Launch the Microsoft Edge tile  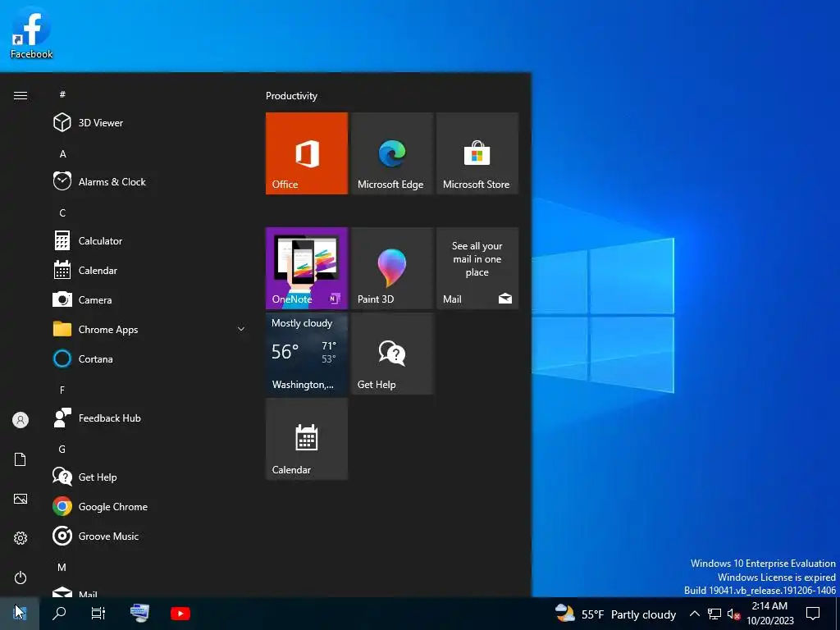click(391, 153)
